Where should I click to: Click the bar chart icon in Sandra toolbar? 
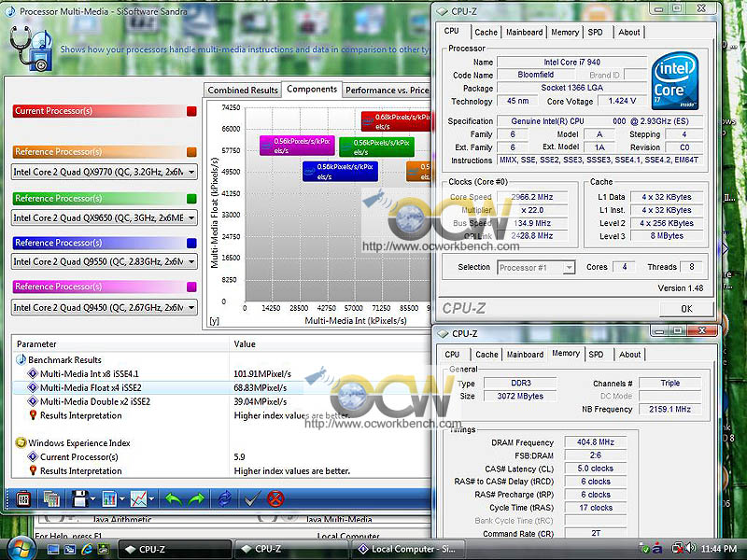pos(109,499)
